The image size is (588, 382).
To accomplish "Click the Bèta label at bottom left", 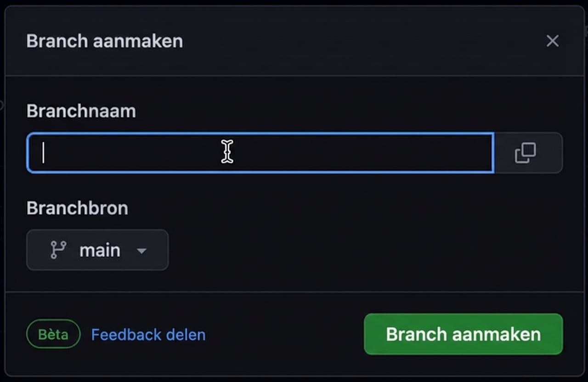I will coord(53,334).
